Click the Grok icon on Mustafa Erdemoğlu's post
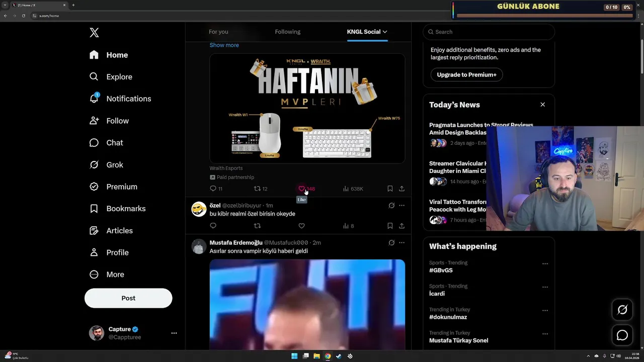 (x=391, y=242)
